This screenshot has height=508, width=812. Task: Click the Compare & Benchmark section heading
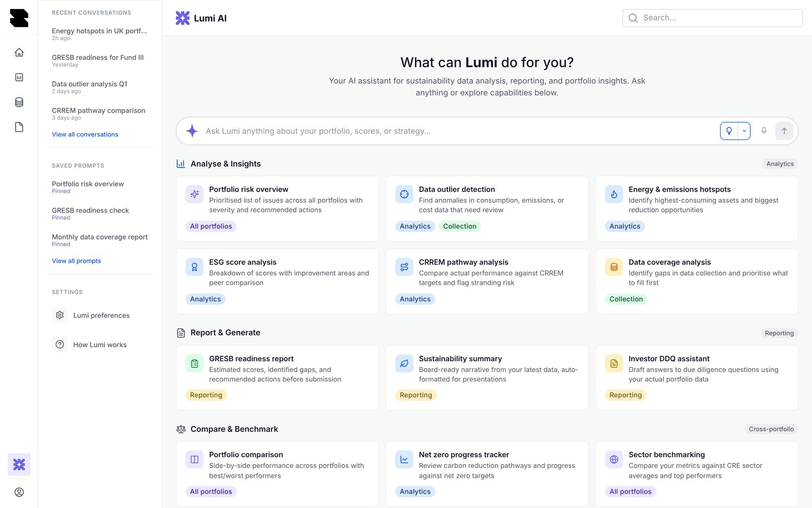pyautogui.click(x=234, y=429)
